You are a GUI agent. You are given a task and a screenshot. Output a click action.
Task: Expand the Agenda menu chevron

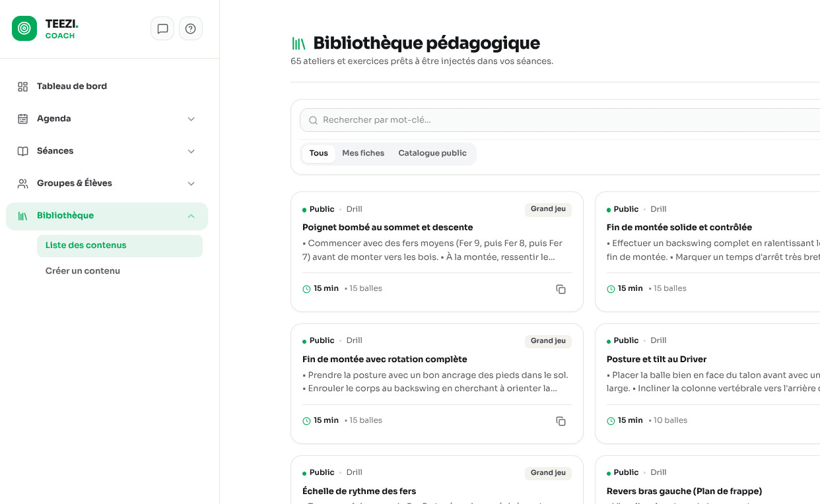(191, 119)
